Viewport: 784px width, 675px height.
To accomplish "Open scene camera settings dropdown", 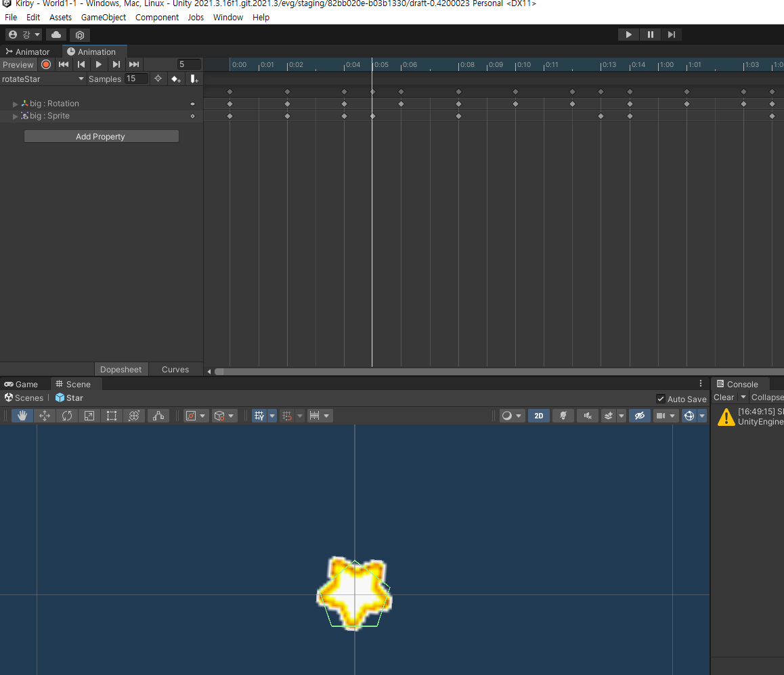I will (672, 416).
